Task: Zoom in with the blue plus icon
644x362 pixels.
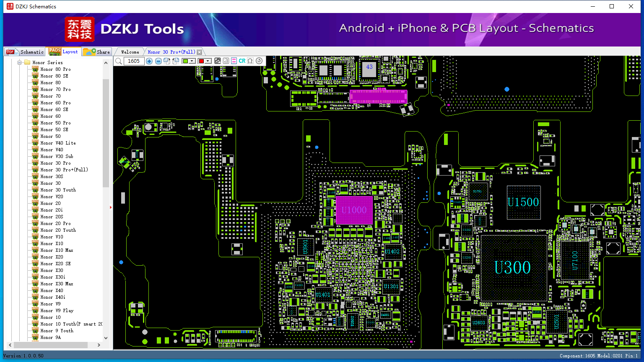Action: [149, 61]
